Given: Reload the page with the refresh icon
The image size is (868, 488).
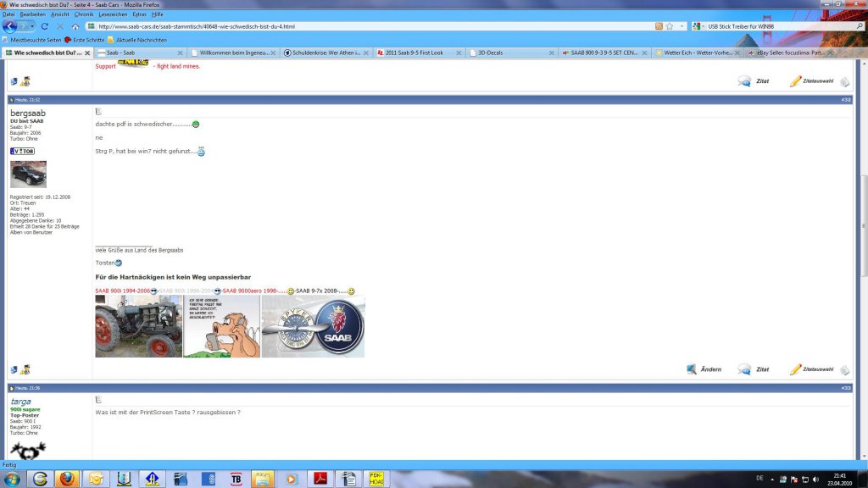Looking at the screenshot, I should click(x=45, y=26).
